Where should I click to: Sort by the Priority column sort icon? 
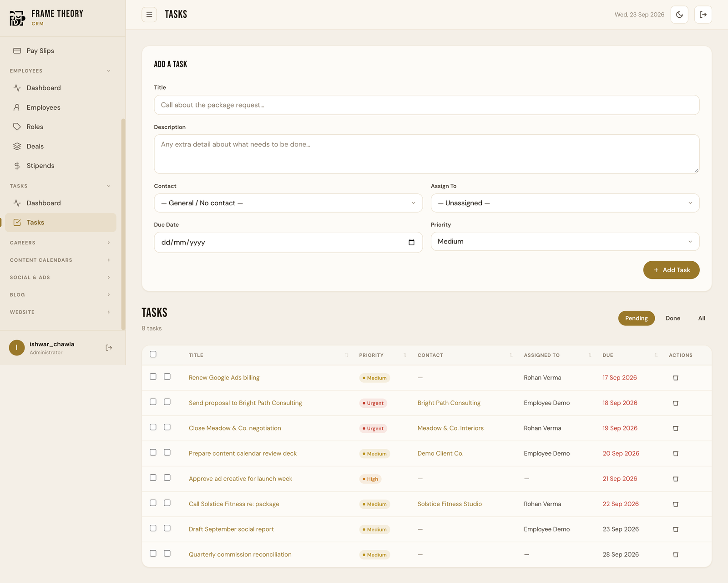click(x=404, y=355)
